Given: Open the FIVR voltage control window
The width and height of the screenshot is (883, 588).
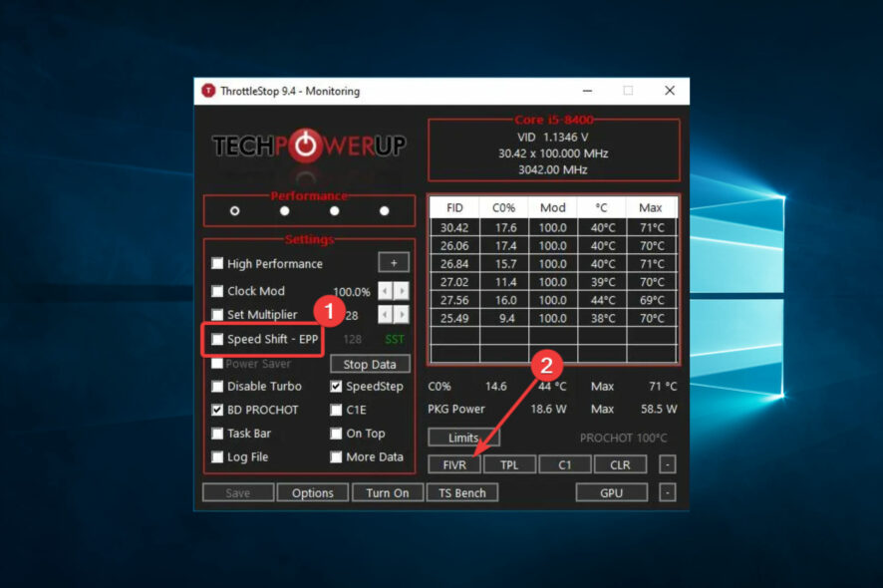Looking at the screenshot, I should point(454,464).
